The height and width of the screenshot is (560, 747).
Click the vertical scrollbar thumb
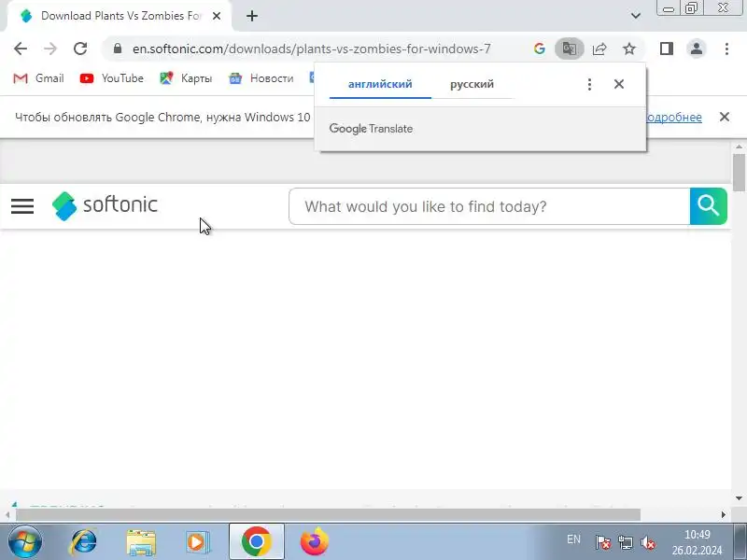pyautogui.click(x=739, y=172)
